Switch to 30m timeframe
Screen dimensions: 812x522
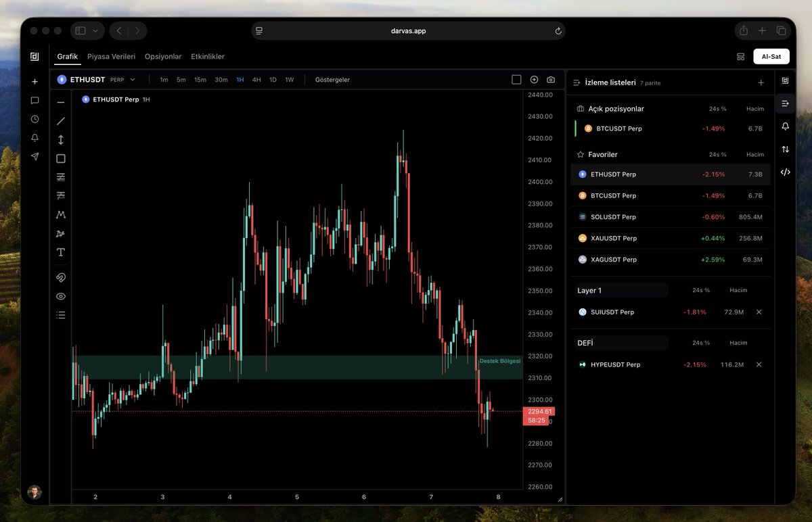point(221,80)
